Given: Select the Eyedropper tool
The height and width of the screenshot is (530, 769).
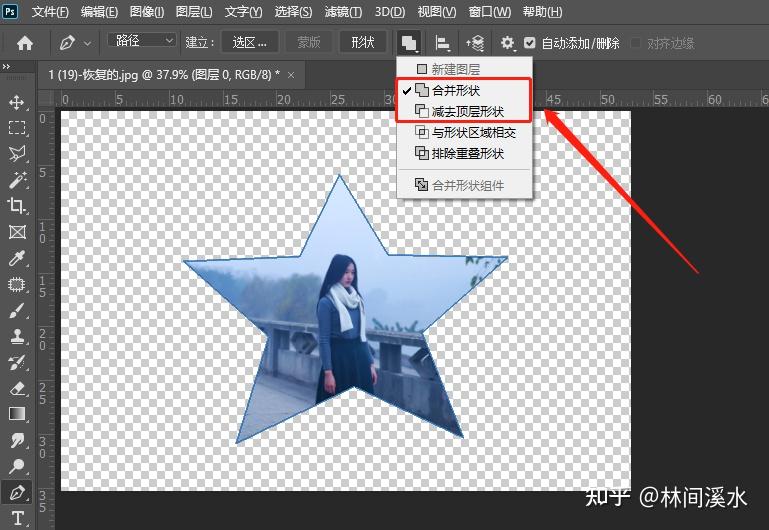Looking at the screenshot, I should point(17,258).
